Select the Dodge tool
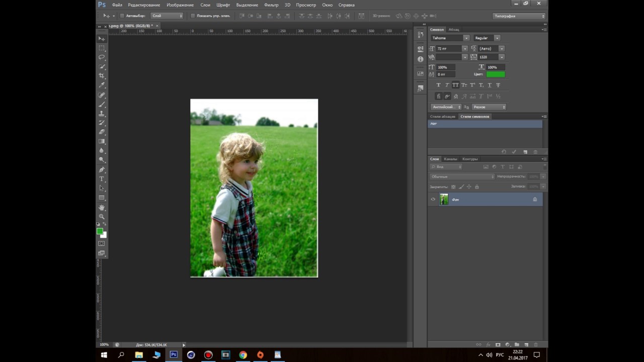644x362 pixels. [102, 160]
